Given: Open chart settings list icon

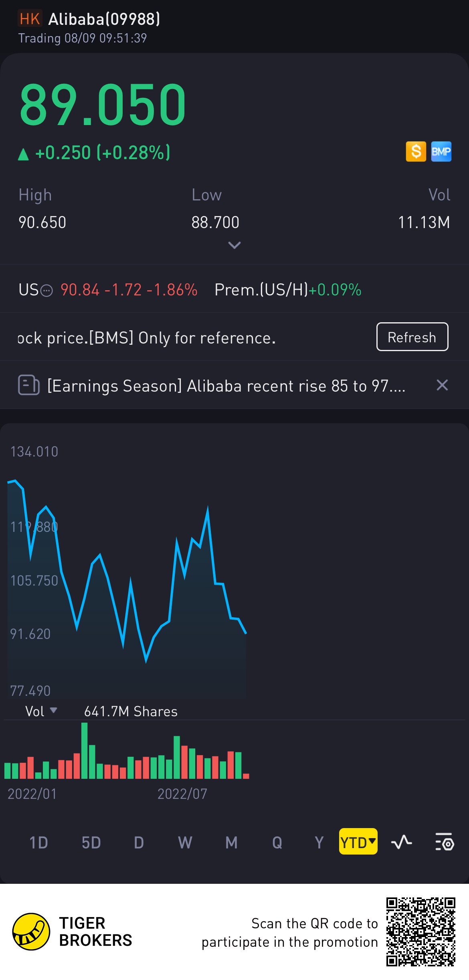Looking at the screenshot, I should click(x=444, y=842).
